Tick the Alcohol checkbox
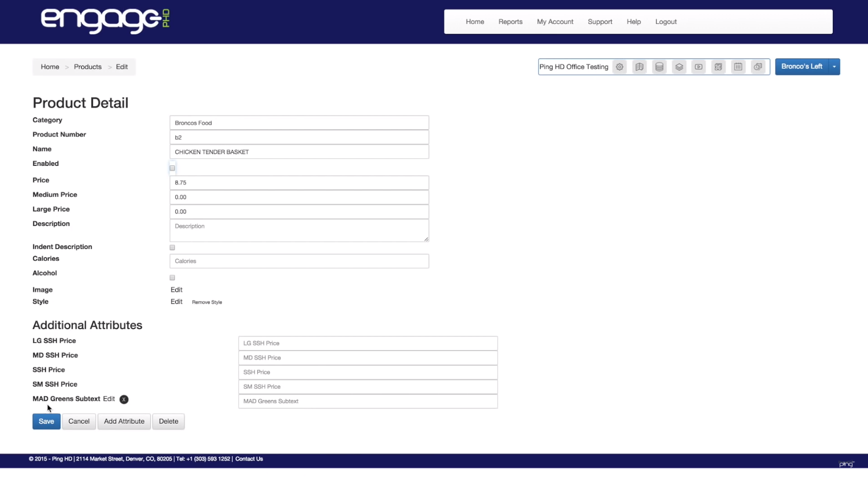The height and width of the screenshot is (488, 868). tap(172, 278)
